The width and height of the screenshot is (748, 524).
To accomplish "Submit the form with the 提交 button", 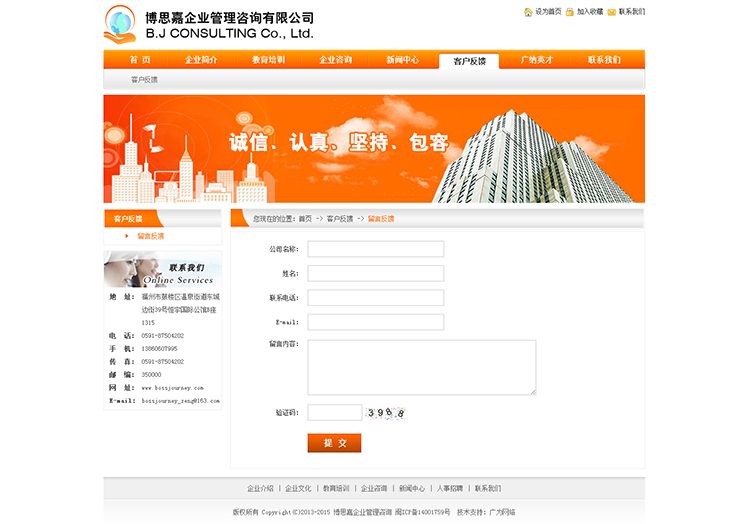I will 334,443.
